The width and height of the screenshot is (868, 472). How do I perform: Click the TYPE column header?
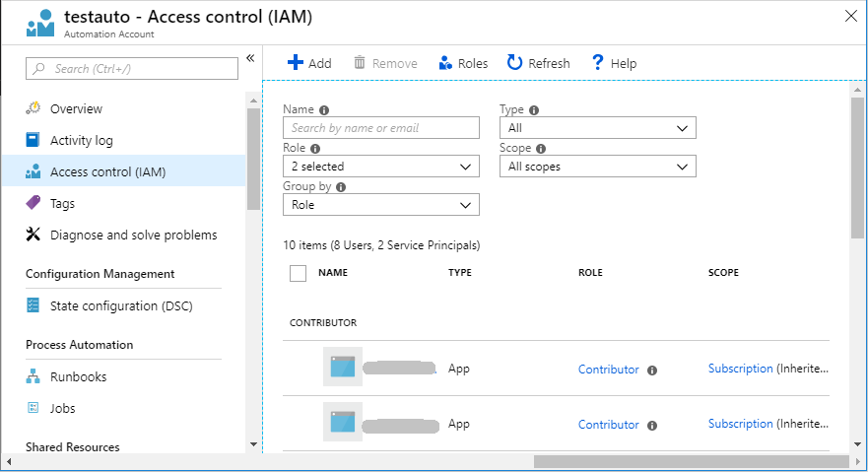[460, 272]
